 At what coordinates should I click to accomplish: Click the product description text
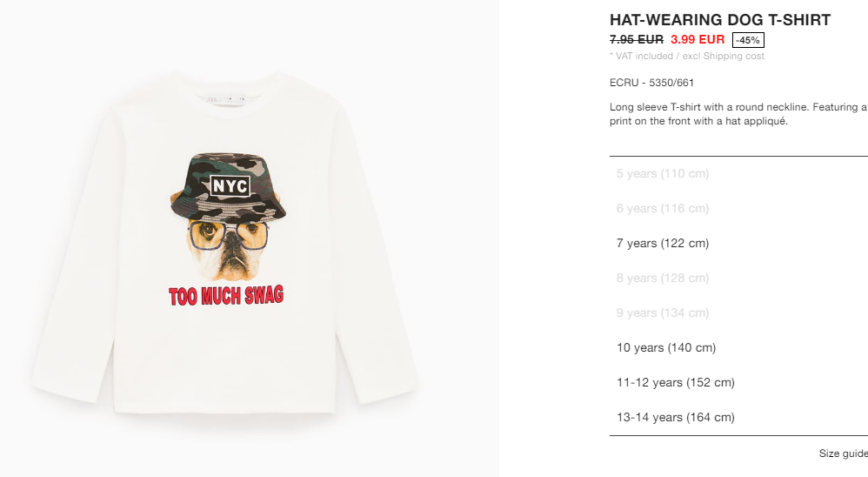tap(738, 114)
